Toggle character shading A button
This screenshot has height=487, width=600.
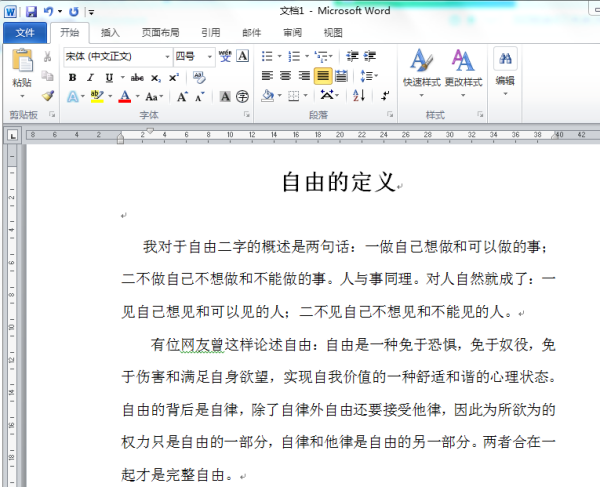click(225, 96)
